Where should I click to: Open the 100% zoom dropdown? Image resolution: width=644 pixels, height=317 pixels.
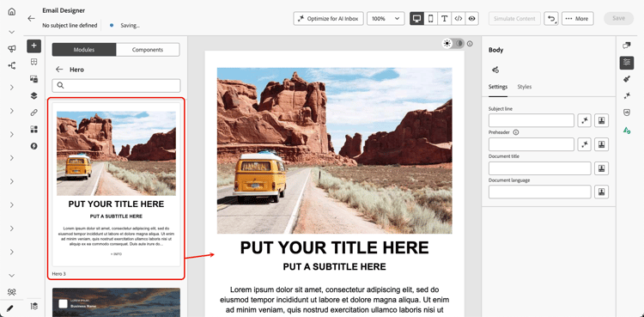[386, 19]
